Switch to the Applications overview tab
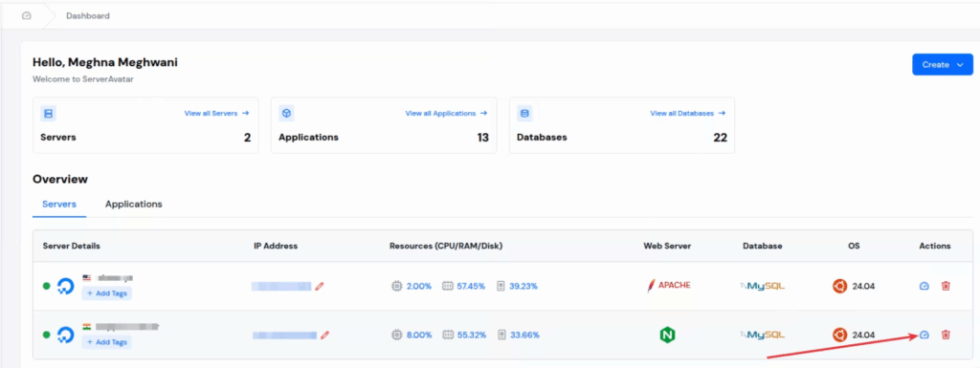This screenshot has width=980, height=368. 134,204
